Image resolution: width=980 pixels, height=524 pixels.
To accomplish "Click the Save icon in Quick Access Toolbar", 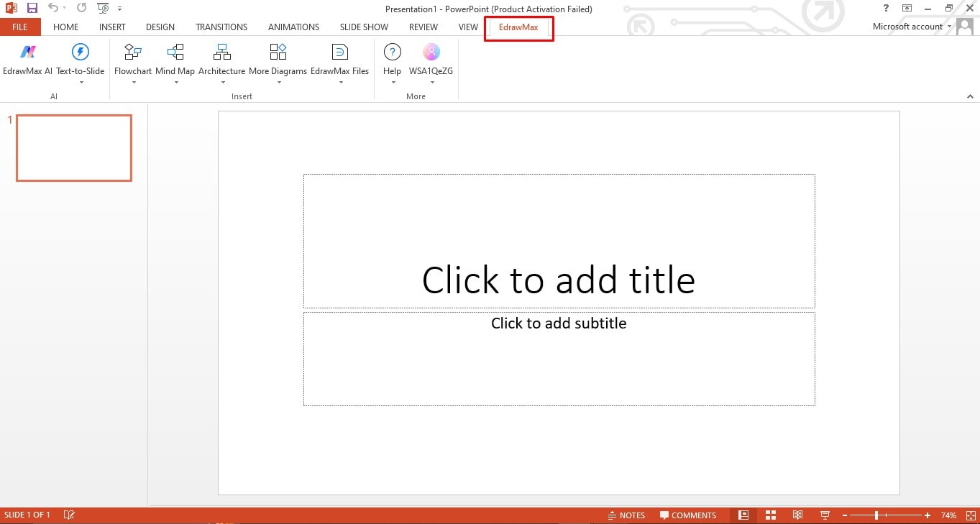I will (32, 9).
